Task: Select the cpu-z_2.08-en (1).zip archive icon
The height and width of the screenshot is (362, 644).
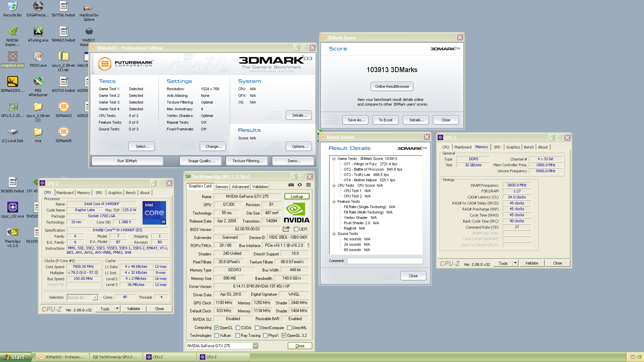Action: 63,61
